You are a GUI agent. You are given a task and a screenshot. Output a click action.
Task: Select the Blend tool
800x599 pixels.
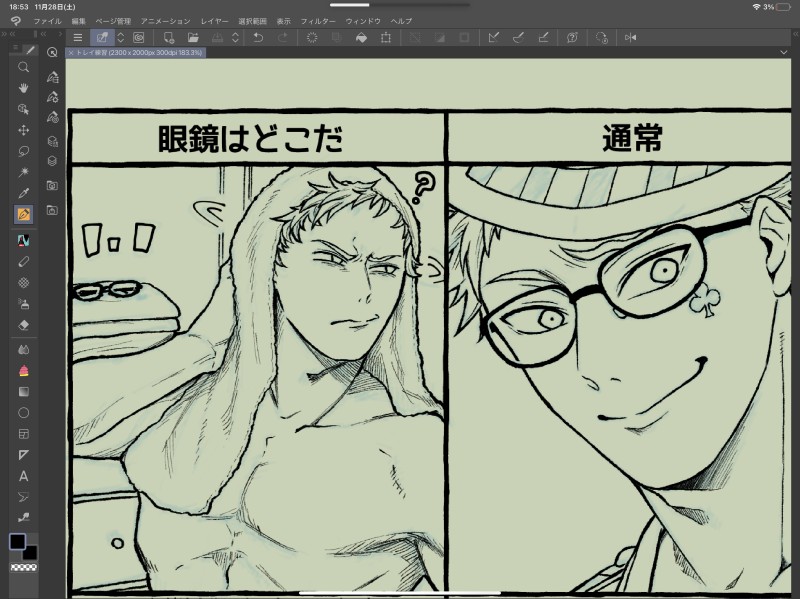coord(23,350)
